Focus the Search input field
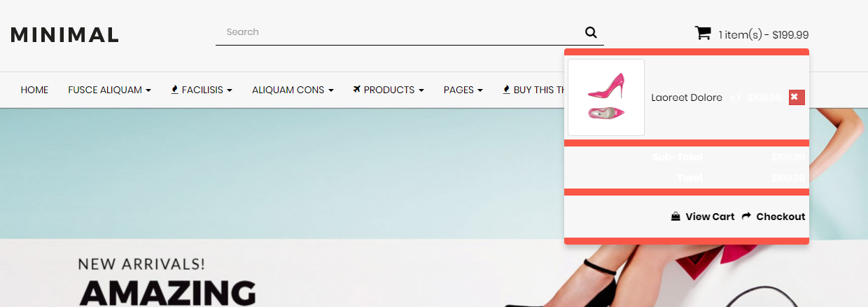The image size is (868, 307). [x=399, y=32]
